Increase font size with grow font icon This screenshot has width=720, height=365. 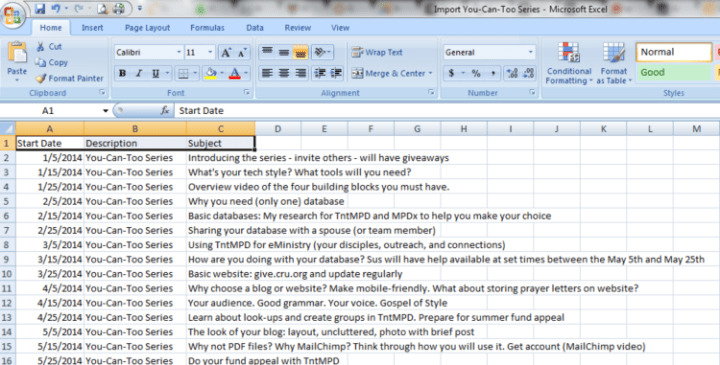pos(226,52)
